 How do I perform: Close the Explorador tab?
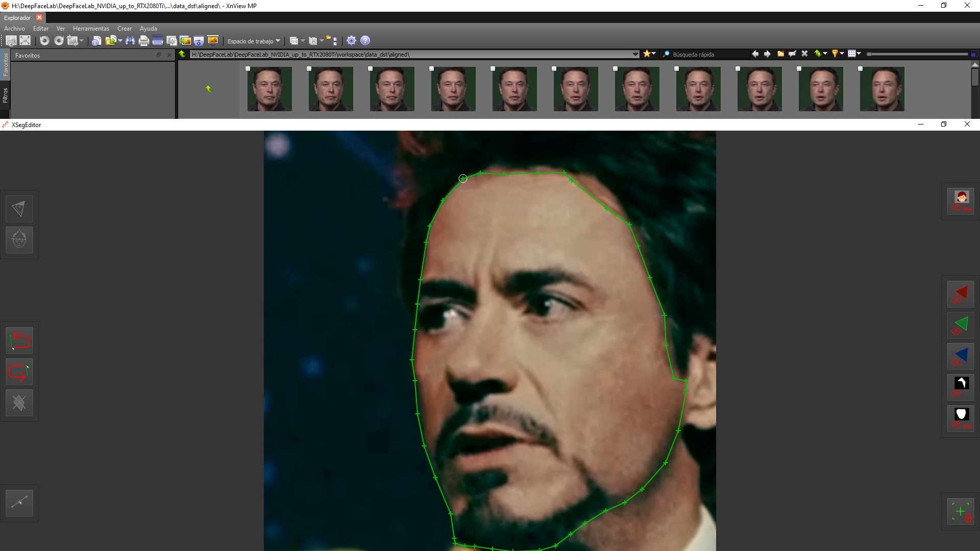[x=39, y=18]
